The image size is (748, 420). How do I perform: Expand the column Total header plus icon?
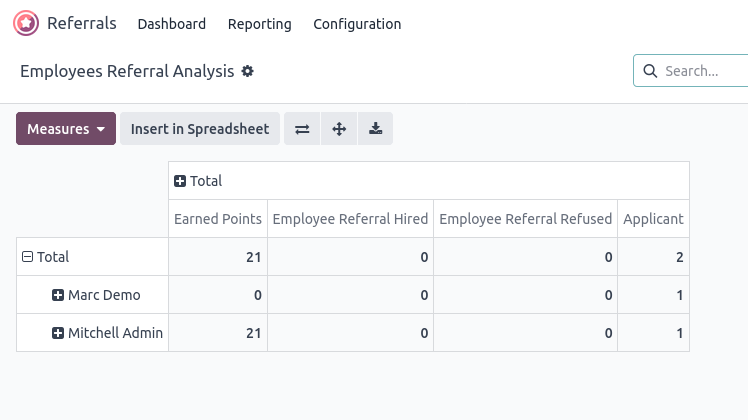tap(180, 181)
